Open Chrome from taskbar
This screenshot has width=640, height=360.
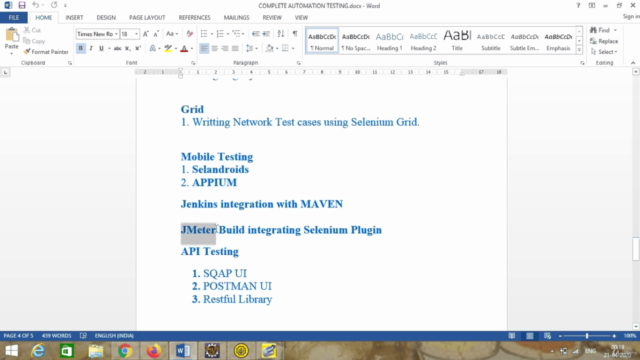pos(125,351)
